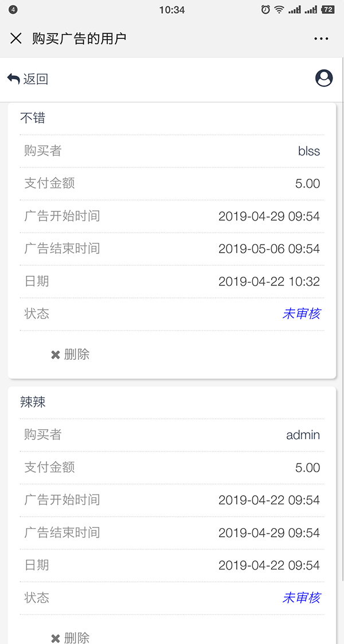This screenshot has height=644, width=344.
Task: Click 未审核 status in the 不错 card
Action: click(301, 313)
